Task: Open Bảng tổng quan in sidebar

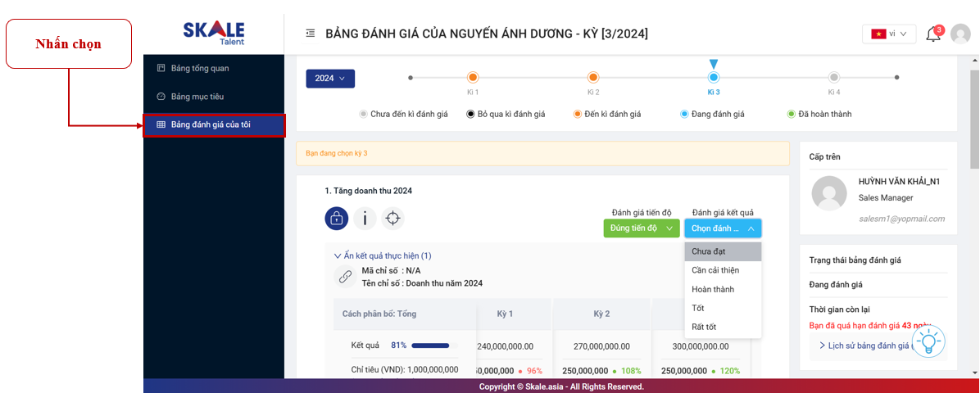Action: pos(193,68)
